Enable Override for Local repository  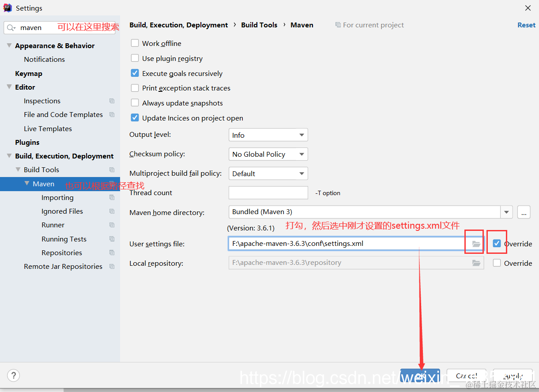click(497, 263)
